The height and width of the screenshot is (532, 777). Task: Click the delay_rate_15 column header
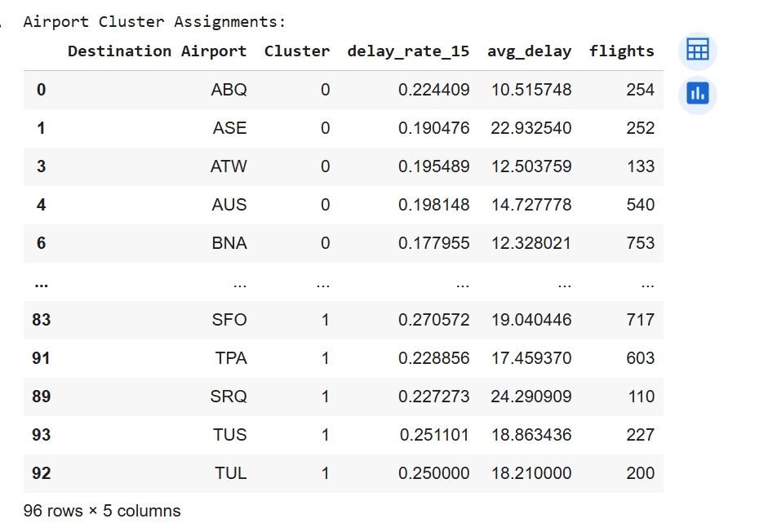pyautogui.click(x=408, y=51)
